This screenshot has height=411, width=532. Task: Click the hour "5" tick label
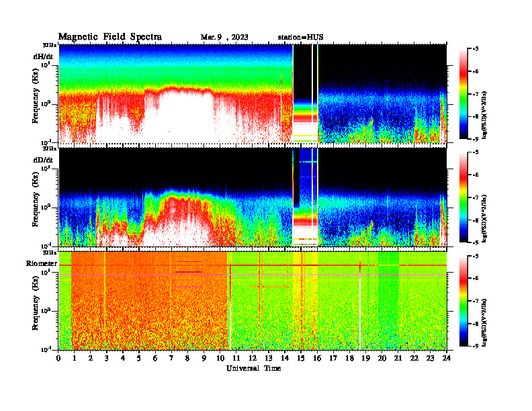tap(139, 358)
